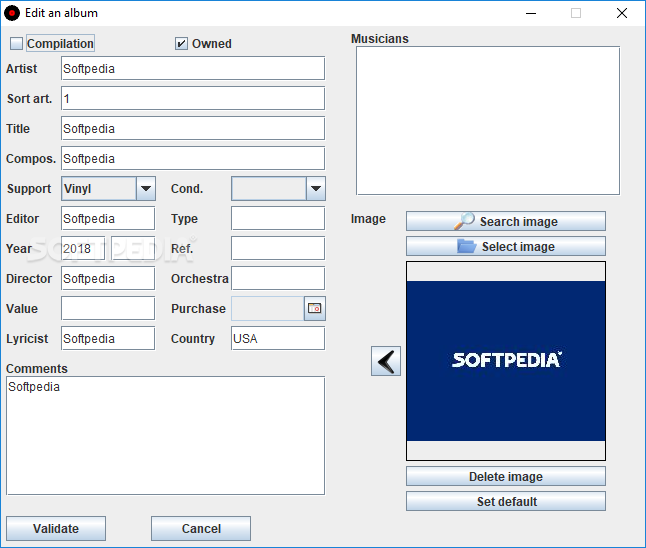Click inside the Musicians list box
The width and height of the screenshot is (646, 548).
click(x=488, y=120)
